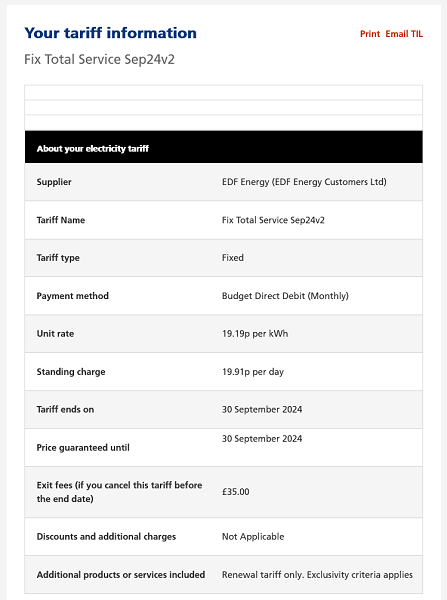Click the Tariff Name row label
The height and width of the screenshot is (600, 447).
[x=61, y=220]
